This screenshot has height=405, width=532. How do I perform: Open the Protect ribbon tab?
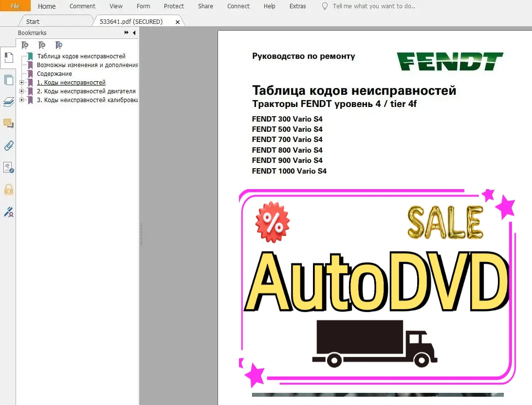coord(173,6)
